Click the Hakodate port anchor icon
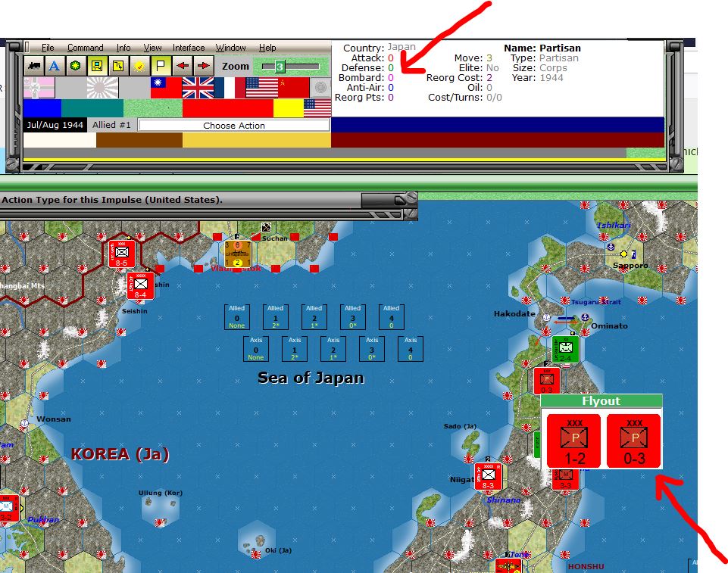The height and width of the screenshot is (573, 728). 546,317
